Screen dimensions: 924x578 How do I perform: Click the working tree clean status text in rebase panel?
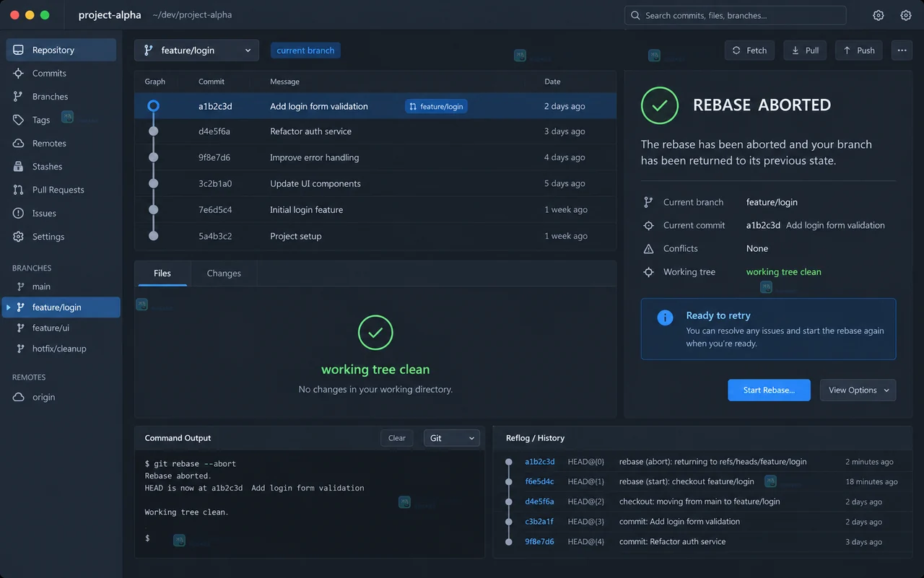(784, 272)
